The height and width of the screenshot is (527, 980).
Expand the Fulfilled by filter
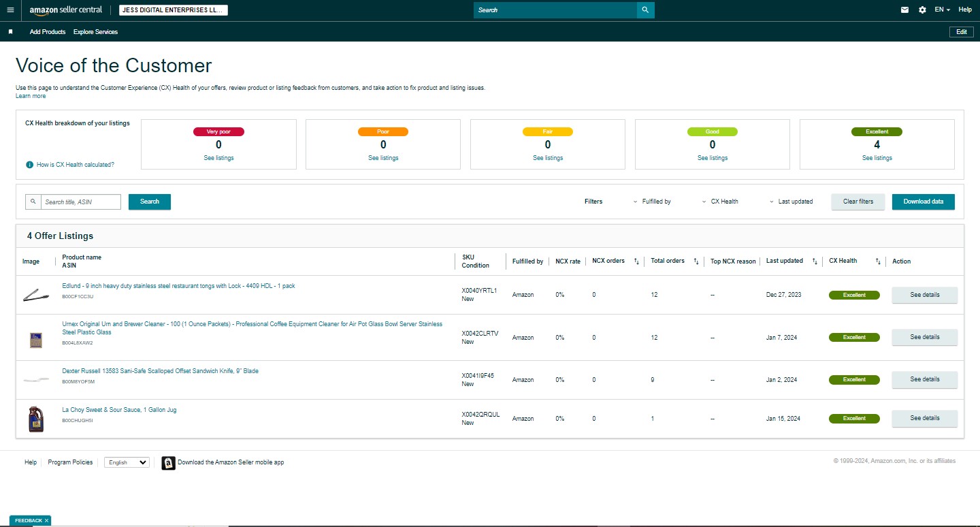coord(651,202)
